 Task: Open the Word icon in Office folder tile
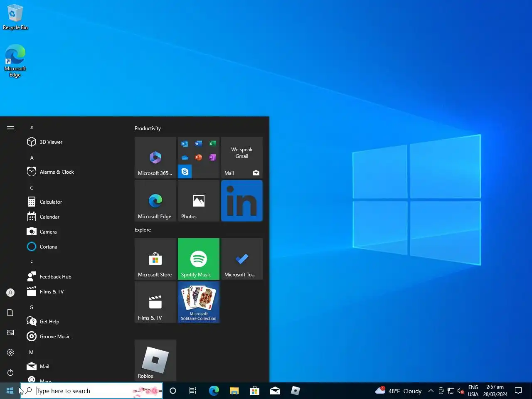[199, 143]
